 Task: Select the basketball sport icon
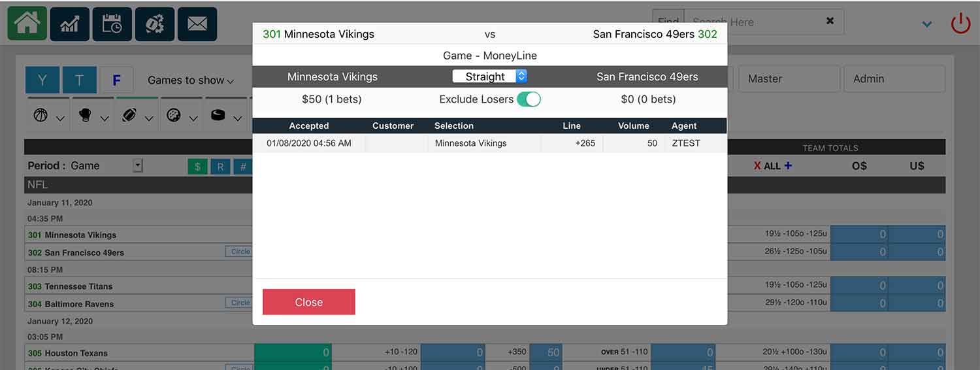pyautogui.click(x=41, y=116)
